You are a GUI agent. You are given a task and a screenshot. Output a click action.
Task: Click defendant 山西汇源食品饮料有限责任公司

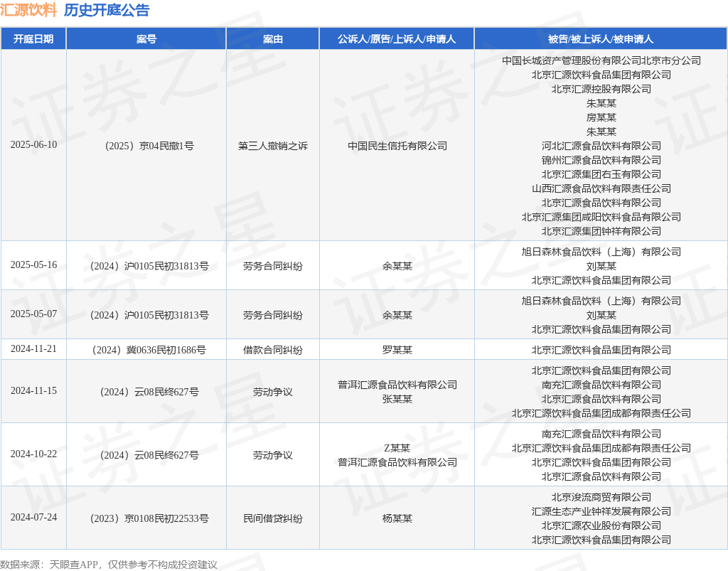tap(601, 188)
